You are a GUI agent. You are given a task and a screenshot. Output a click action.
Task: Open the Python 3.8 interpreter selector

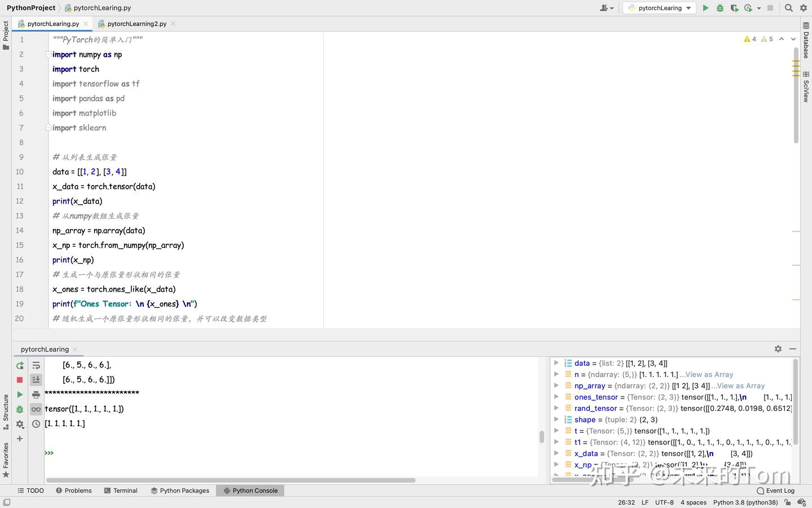click(745, 502)
